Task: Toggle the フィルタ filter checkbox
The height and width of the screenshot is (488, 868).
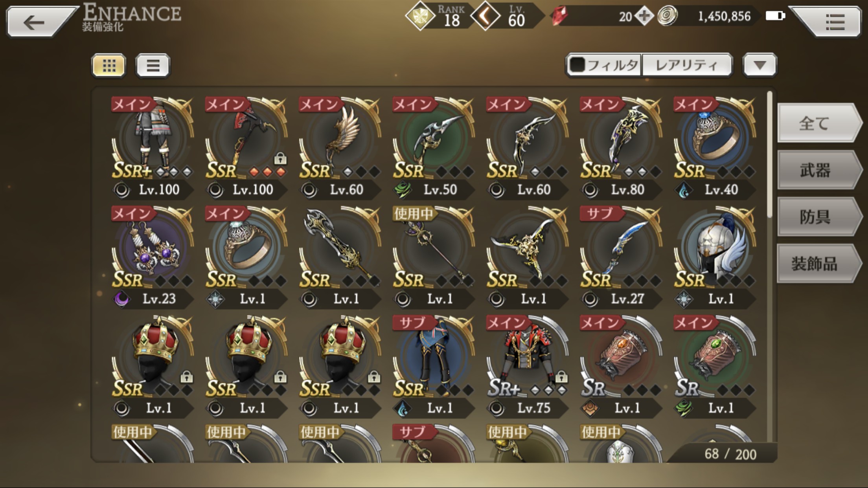Action: tap(577, 65)
